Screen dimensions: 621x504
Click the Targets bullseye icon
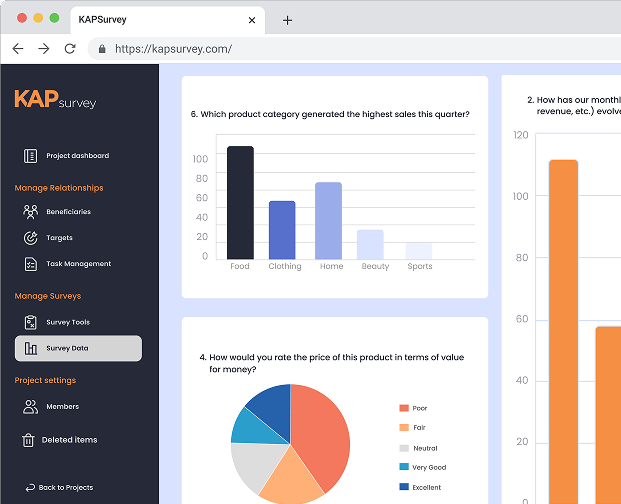[30, 238]
